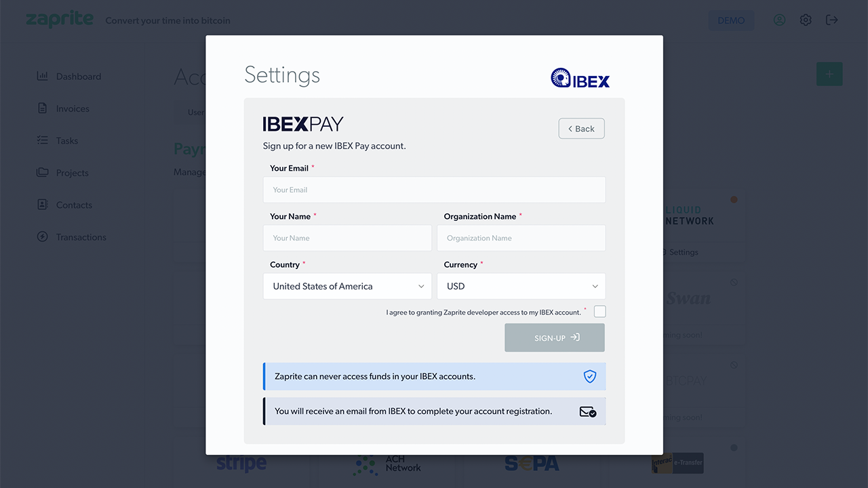Open Transactions in the sidebar

pos(81,237)
